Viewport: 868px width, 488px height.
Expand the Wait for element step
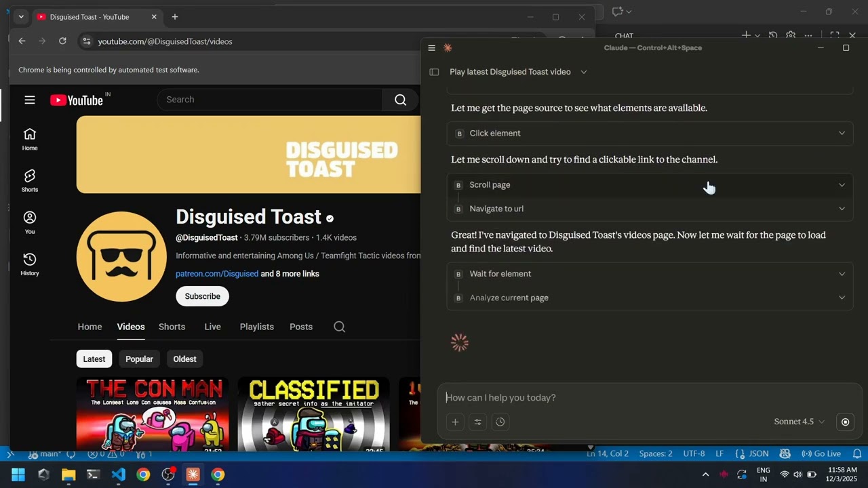coord(650,274)
